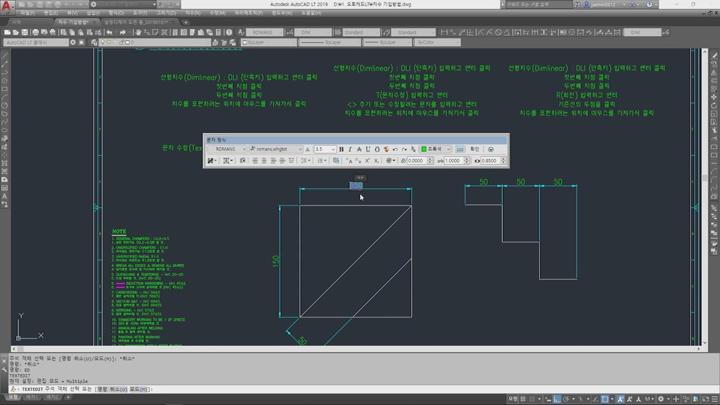Click the Insert Field icon
720x405 pixels.
pos(336,161)
